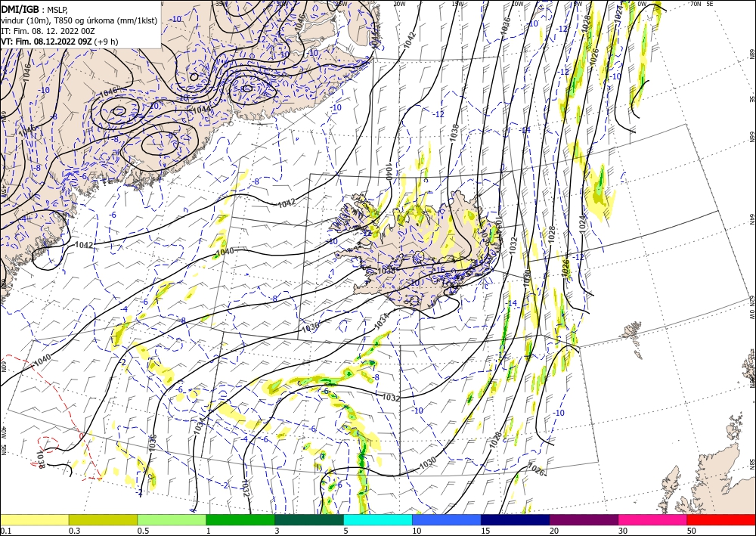Select the pink 30–50 legend swatch
Screen dimensions: 756x536
[653, 519]
